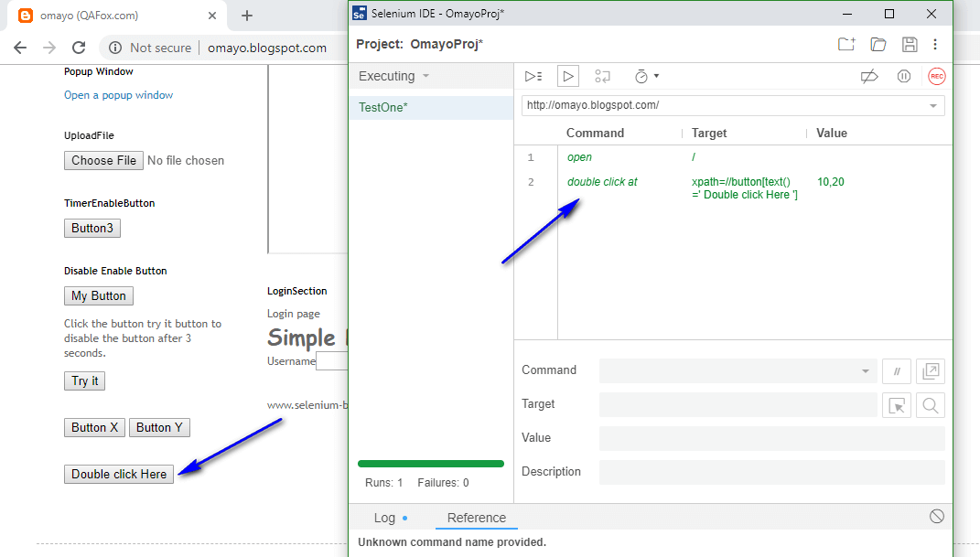This screenshot has width=980, height=557.
Task: Create a new project in Selenium IDE
Action: click(x=846, y=44)
